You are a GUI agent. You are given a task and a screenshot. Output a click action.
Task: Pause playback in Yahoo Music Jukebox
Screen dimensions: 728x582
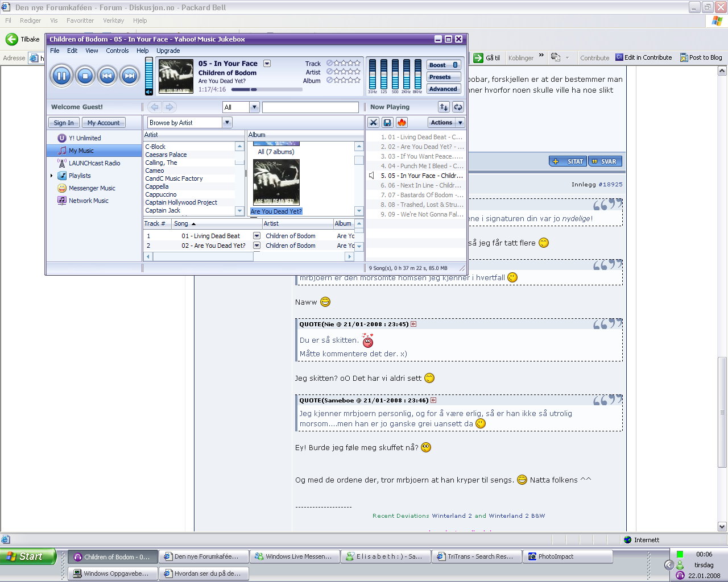(61, 76)
